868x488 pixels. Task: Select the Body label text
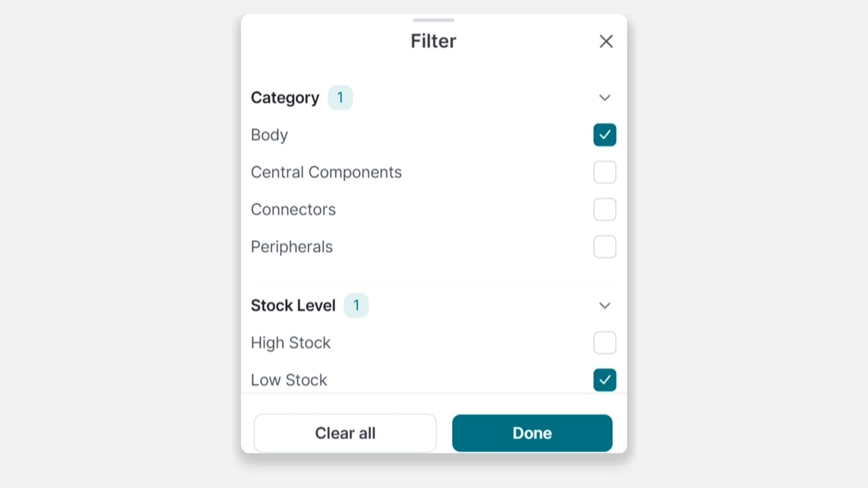[x=269, y=135]
